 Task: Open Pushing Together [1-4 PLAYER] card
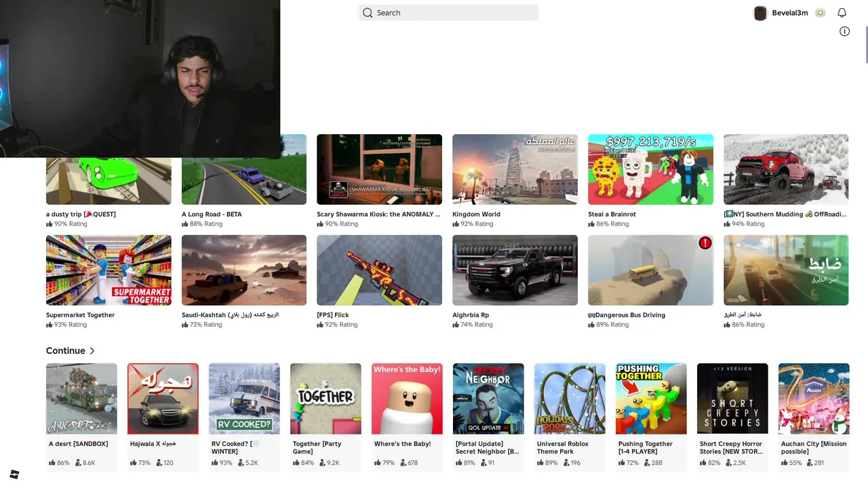651,417
